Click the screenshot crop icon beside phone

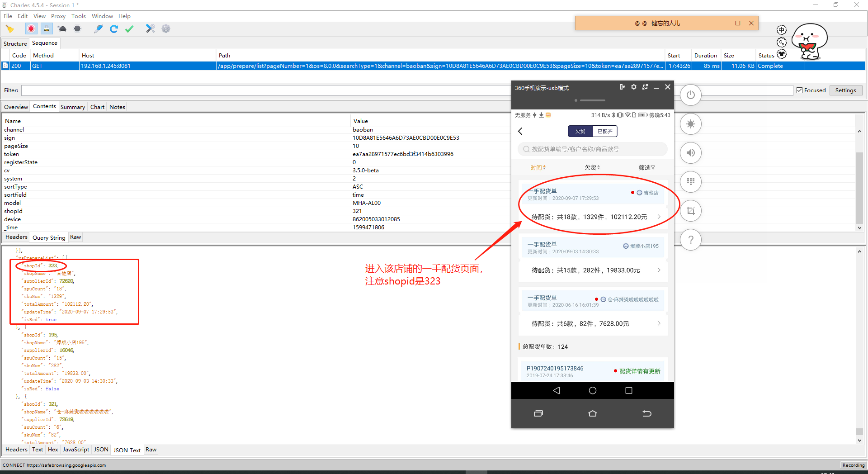click(x=690, y=211)
